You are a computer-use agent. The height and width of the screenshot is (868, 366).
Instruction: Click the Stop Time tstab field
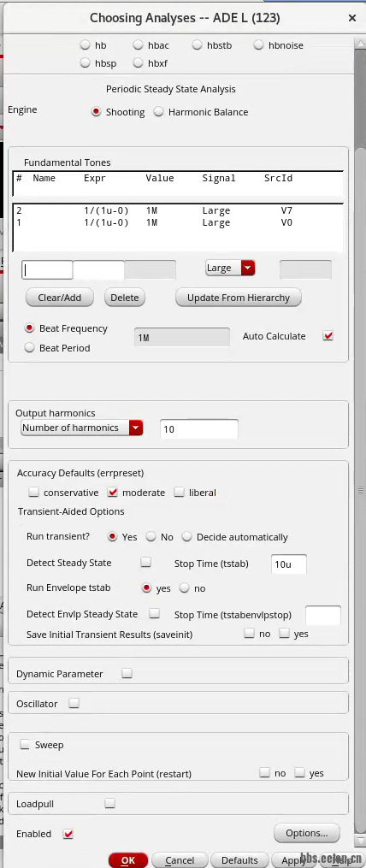tap(288, 564)
